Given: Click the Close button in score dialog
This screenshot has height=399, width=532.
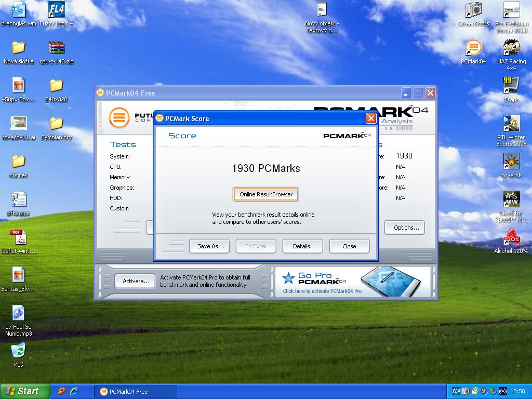Looking at the screenshot, I should (x=350, y=246).
